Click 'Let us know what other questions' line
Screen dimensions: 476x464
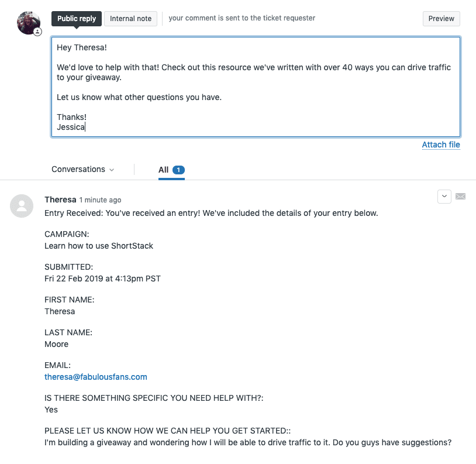point(139,97)
